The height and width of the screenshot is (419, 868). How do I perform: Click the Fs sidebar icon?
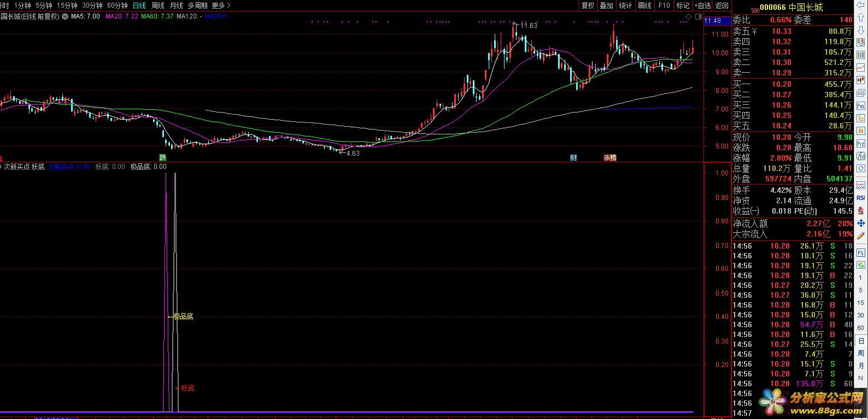(x=860, y=252)
